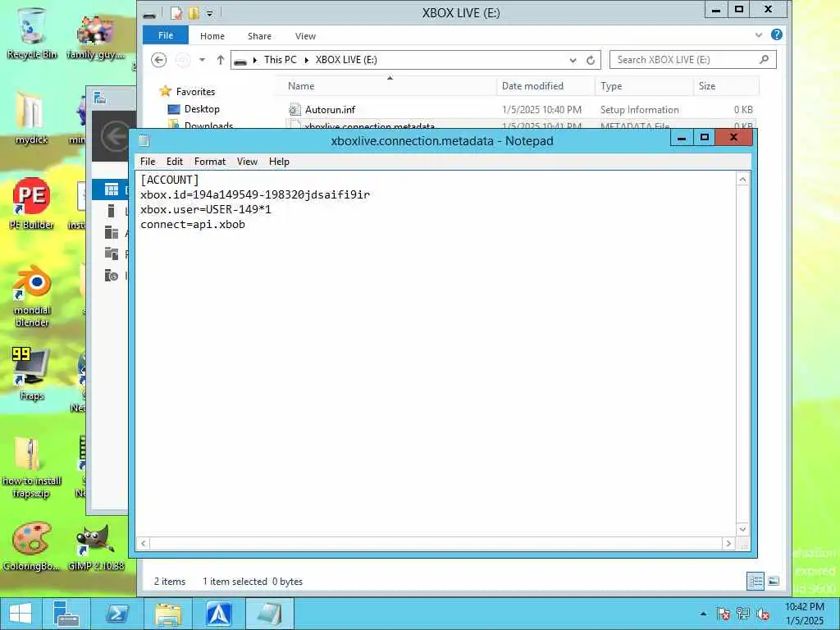Click the Properties icon in Explorer's quick access toolbar
This screenshot has width=840, height=630.
pyautogui.click(x=176, y=12)
